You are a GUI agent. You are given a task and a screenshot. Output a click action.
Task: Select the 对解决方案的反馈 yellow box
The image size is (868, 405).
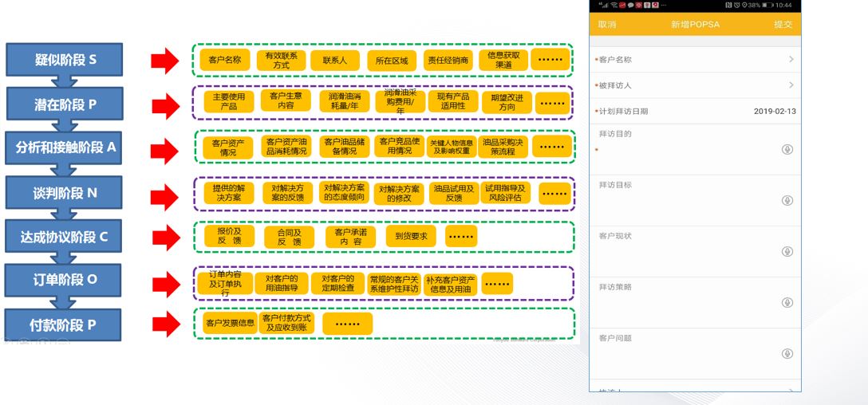click(x=286, y=193)
